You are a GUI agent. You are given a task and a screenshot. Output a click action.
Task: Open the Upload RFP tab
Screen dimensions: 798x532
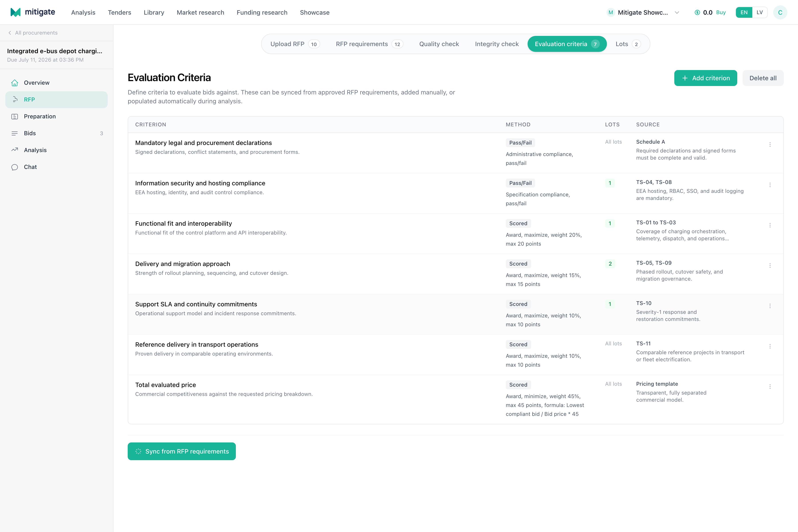[x=295, y=44]
